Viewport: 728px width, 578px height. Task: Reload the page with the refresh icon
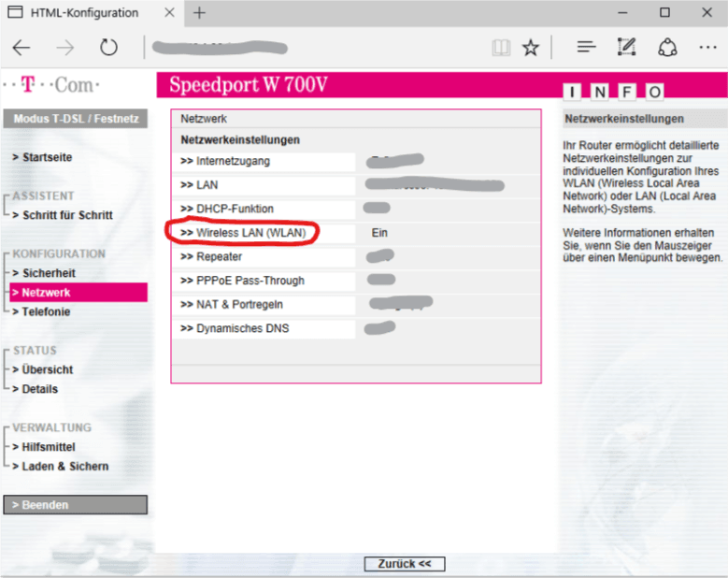tap(108, 47)
